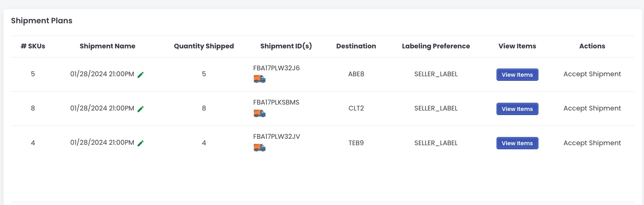
Task: Click the pencil icon in the CLT2 shipment row
Action: click(141, 109)
